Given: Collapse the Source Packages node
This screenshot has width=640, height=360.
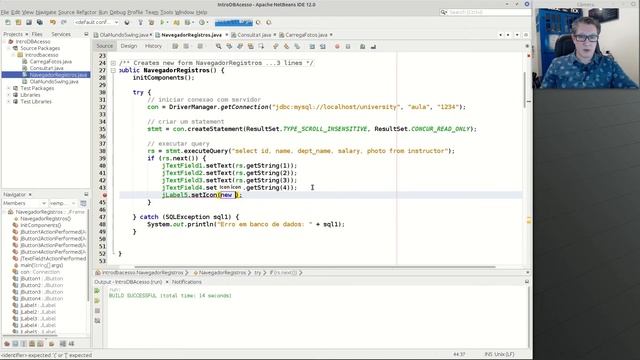Looking at the screenshot, I should point(9,48).
